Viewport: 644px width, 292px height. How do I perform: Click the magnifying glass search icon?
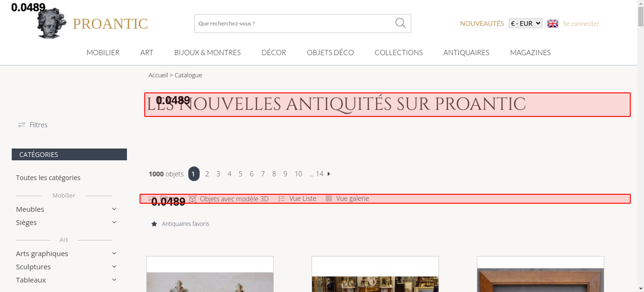coord(400,23)
